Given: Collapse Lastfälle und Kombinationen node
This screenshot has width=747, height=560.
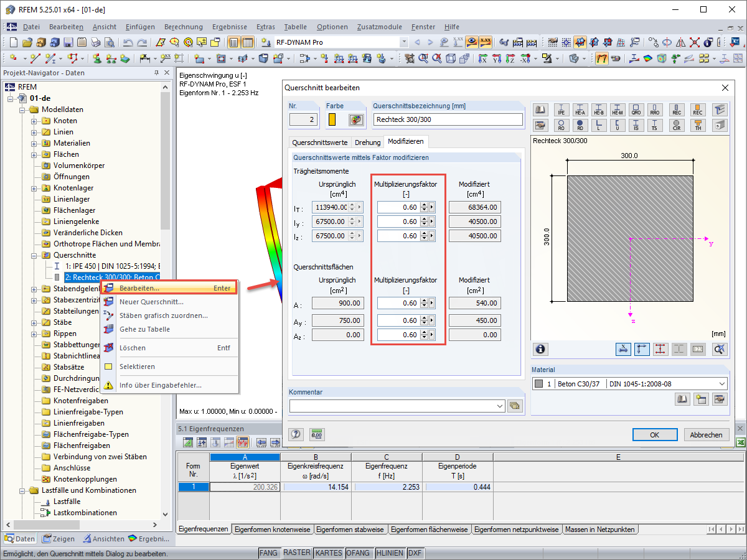Looking at the screenshot, I should click(22, 490).
